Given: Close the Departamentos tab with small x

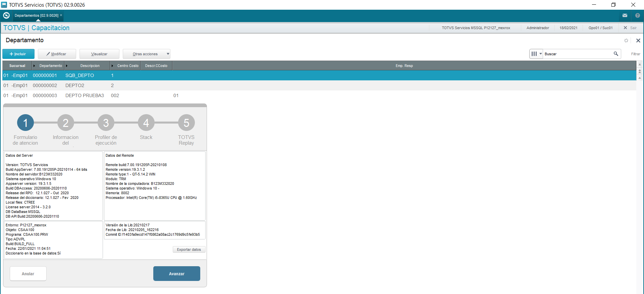Looking at the screenshot, I should coord(61,15).
